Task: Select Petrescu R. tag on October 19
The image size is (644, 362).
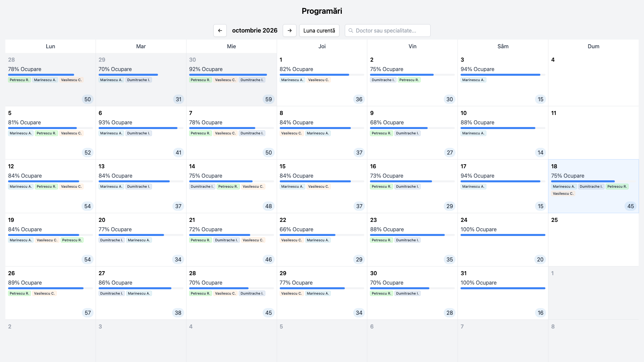Action: (72, 240)
